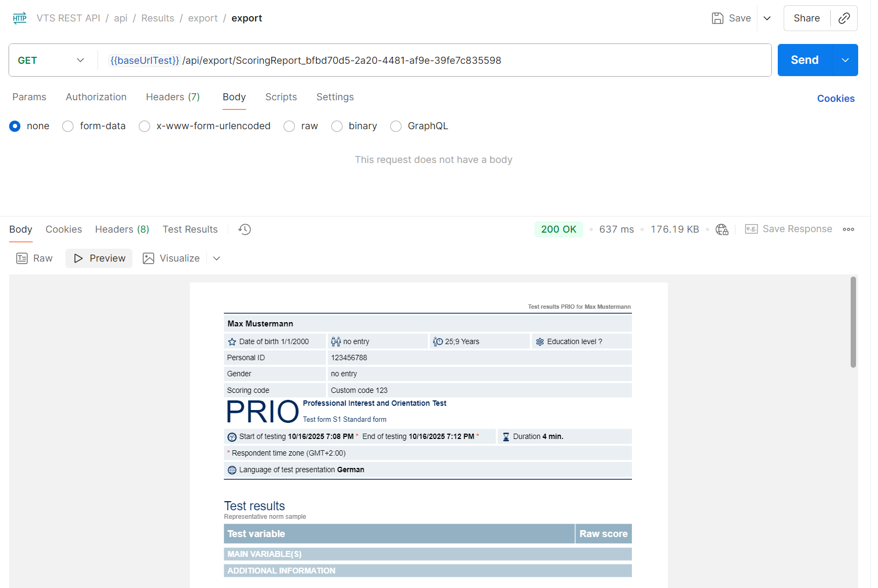Image resolution: width=878 pixels, height=588 pixels.
Task: Open the GET method dropdown
Action: (x=51, y=60)
